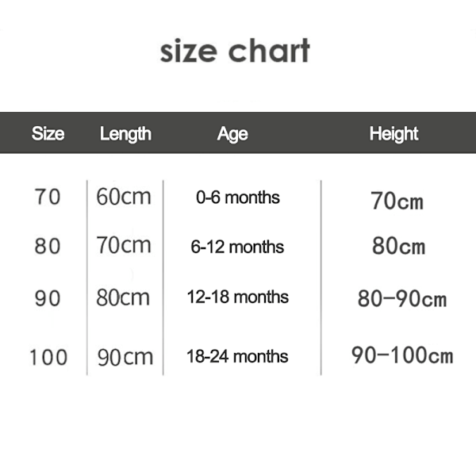Viewport: 476px width, 476px height.
Task: Click the 70cm height cell
Action: [397, 201]
